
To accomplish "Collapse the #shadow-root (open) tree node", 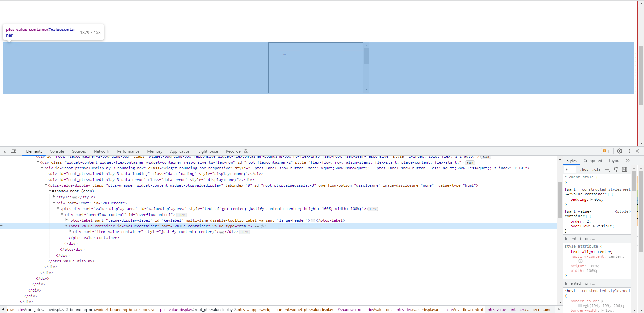I will click(x=50, y=191).
